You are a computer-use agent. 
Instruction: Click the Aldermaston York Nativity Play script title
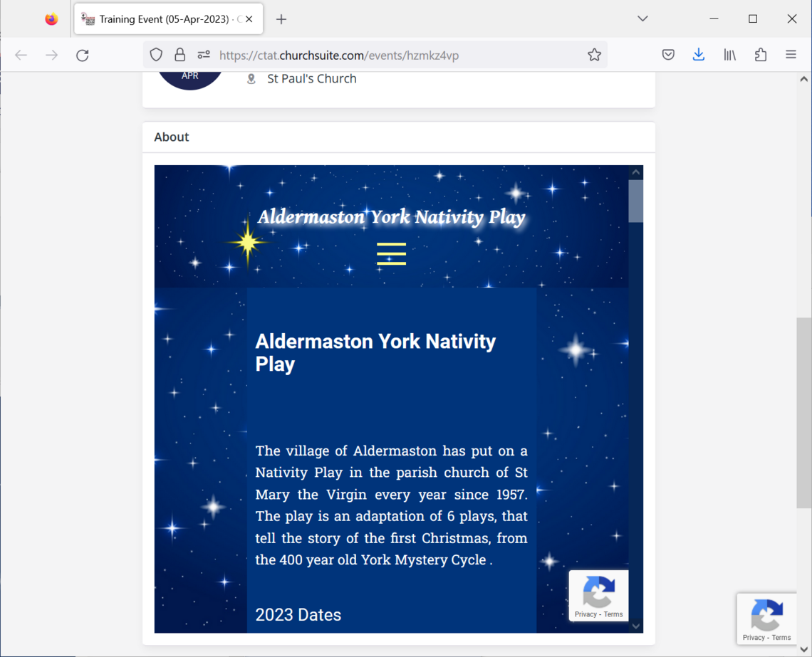pos(392,217)
